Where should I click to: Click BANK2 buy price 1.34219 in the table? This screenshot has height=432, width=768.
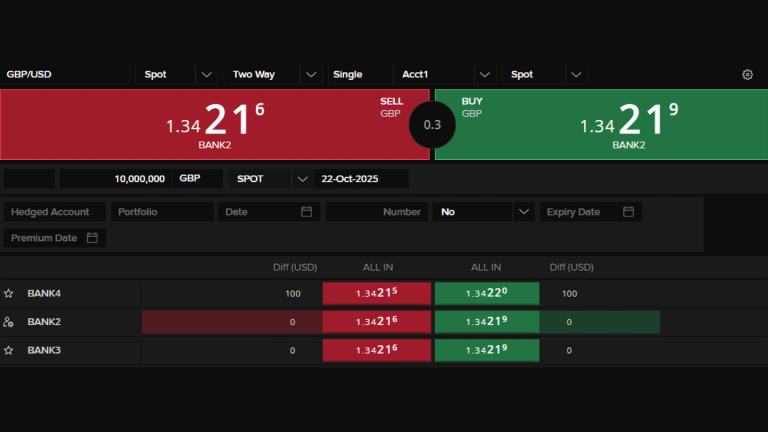coord(487,322)
